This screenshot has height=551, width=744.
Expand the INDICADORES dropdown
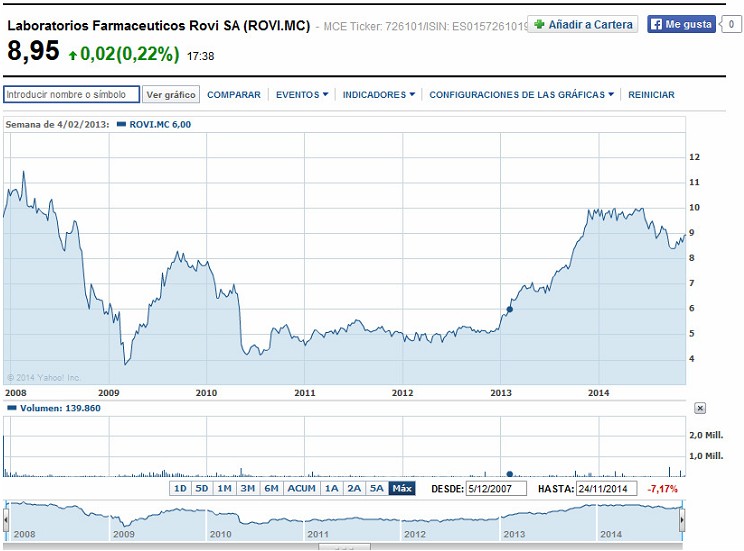pos(379,95)
